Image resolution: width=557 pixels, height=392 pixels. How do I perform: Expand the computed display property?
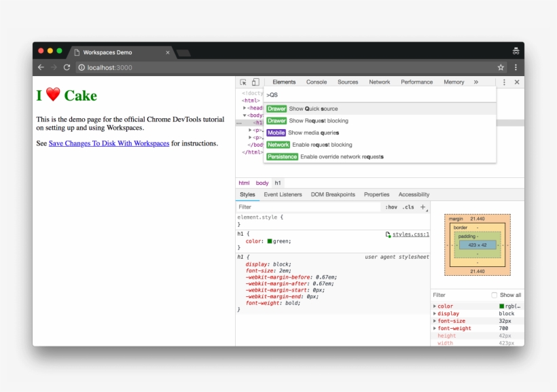click(x=435, y=313)
